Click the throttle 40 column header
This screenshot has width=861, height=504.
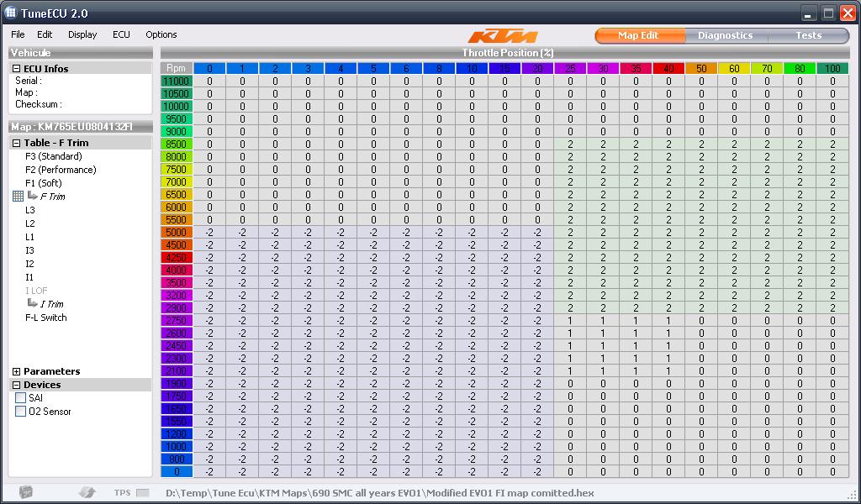pyautogui.click(x=668, y=68)
